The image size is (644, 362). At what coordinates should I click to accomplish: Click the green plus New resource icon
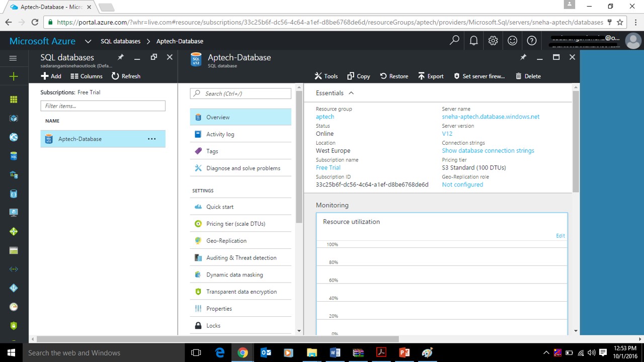14,76
